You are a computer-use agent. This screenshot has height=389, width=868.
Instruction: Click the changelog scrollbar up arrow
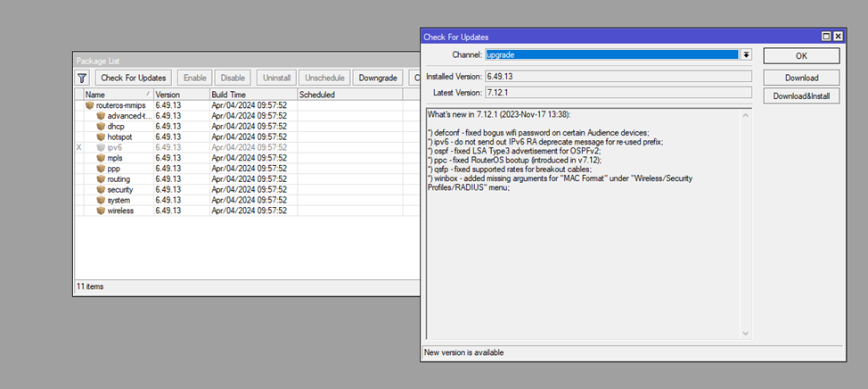pos(745,115)
